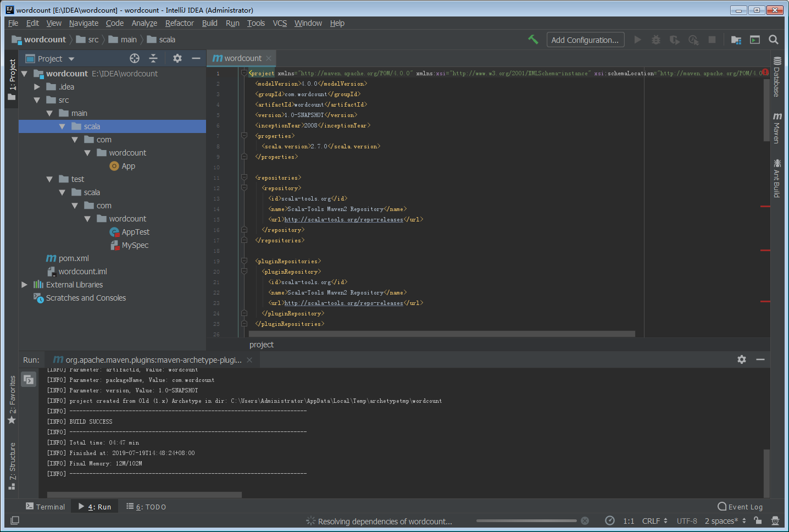Click the Search Everywhere magnifier icon
The height and width of the screenshot is (532, 789).
pyautogui.click(x=774, y=40)
